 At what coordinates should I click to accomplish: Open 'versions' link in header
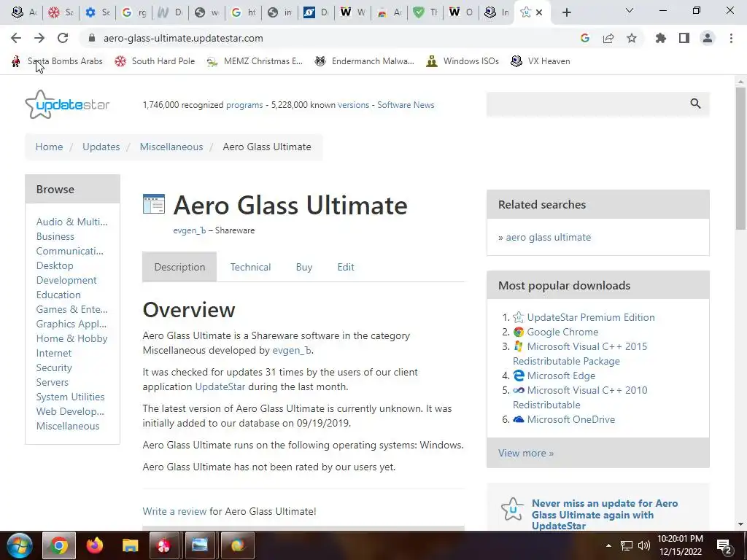354,105
